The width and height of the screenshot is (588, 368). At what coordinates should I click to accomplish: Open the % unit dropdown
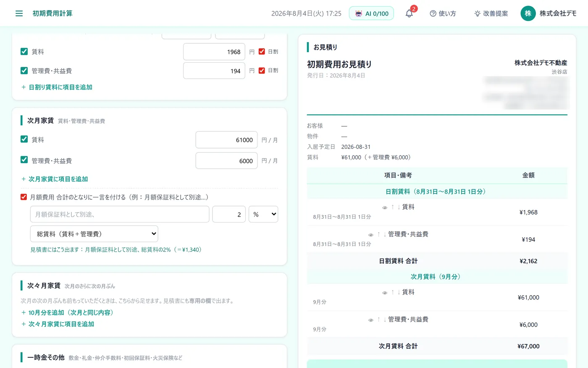pos(263,214)
